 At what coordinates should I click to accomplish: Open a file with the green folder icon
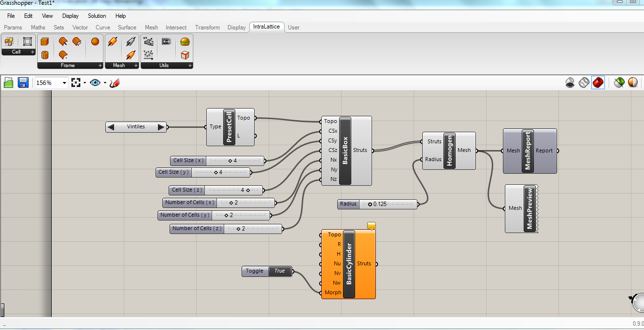9,83
